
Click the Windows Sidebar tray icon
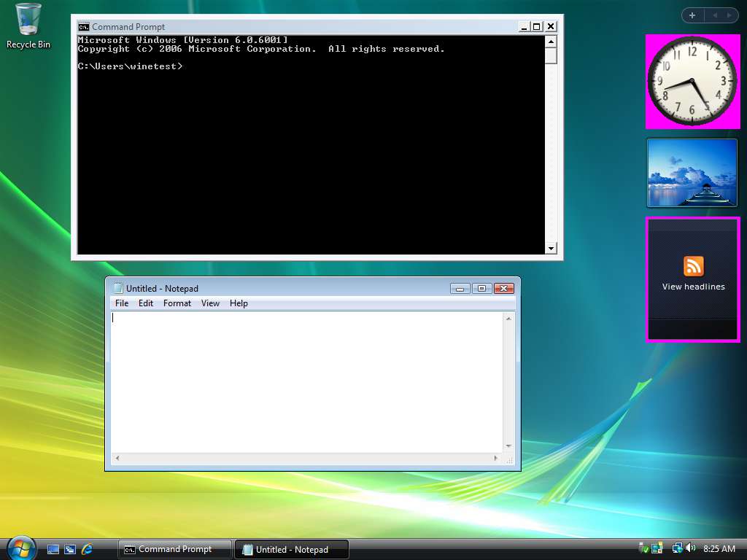tap(657, 548)
